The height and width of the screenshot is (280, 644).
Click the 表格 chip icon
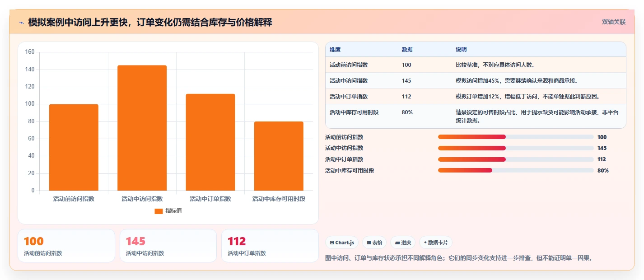[x=369, y=243]
